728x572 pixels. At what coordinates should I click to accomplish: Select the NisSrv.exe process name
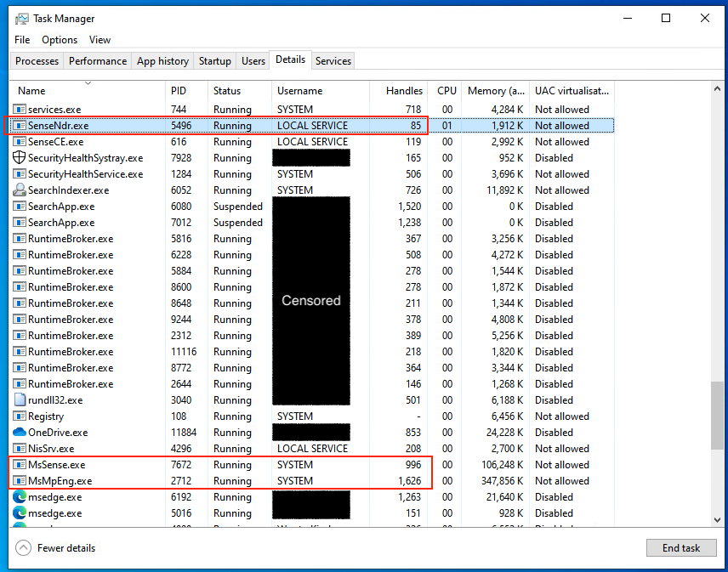click(51, 449)
